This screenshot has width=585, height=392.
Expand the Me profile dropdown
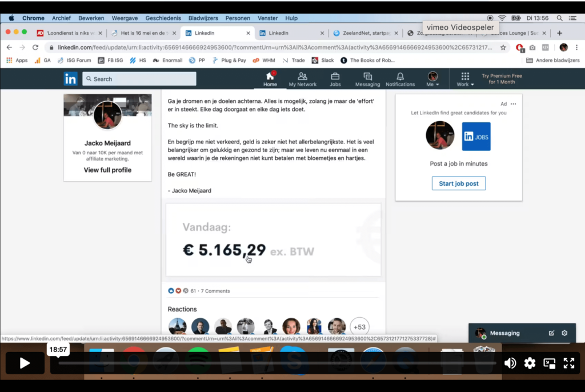pyautogui.click(x=433, y=79)
